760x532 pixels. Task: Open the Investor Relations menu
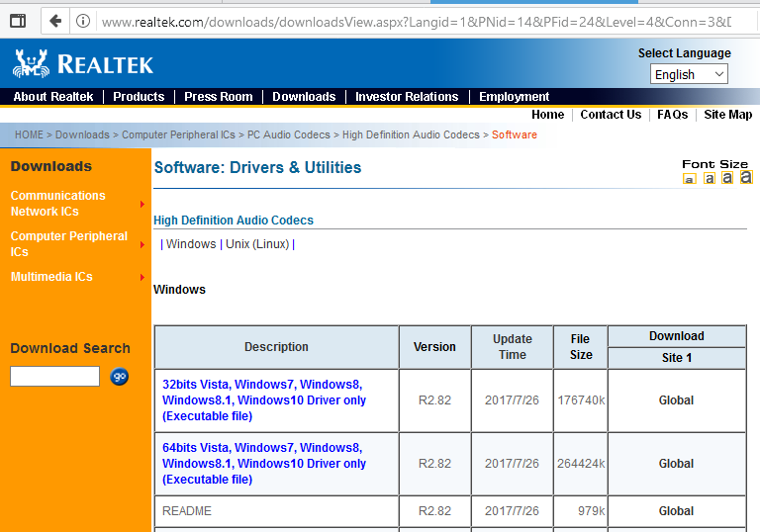pyautogui.click(x=407, y=97)
